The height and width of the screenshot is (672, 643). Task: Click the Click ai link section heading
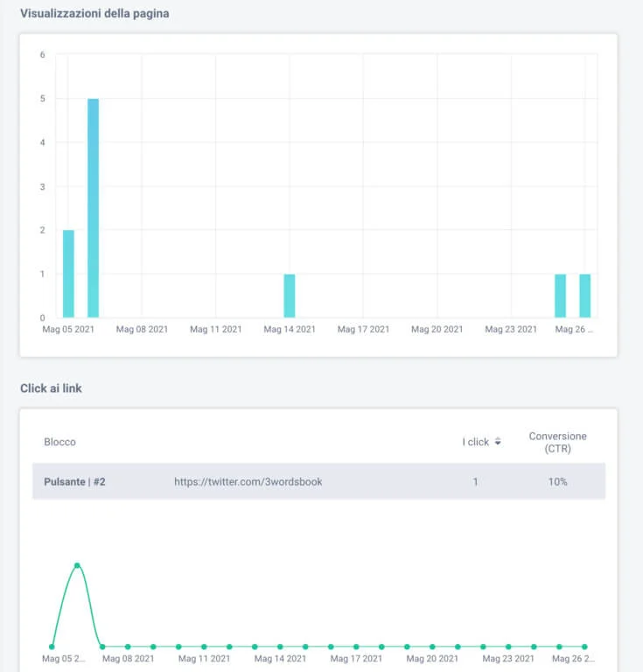click(51, 388)
